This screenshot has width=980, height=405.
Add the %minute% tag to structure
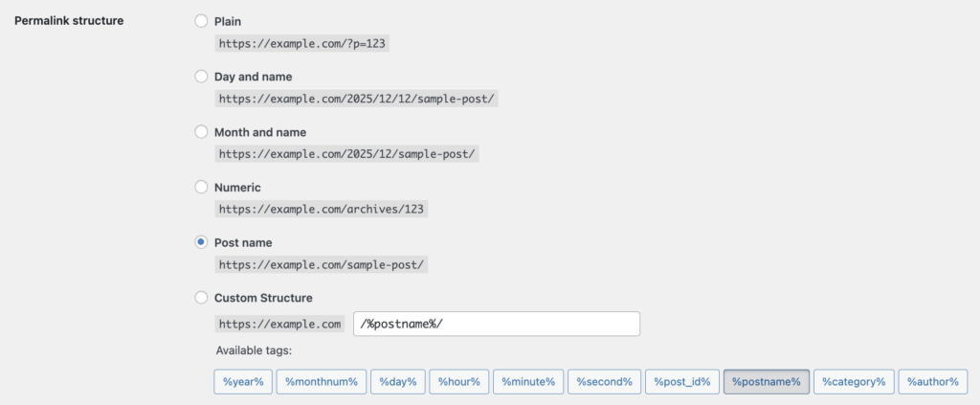[x=527, y=382]
